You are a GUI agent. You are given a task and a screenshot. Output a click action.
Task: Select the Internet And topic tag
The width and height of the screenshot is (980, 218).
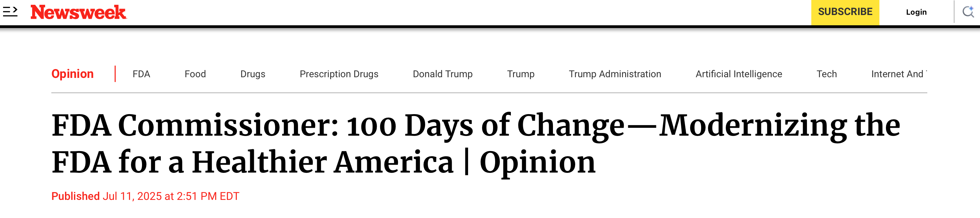pyautogui.click(x=899, y=74)
